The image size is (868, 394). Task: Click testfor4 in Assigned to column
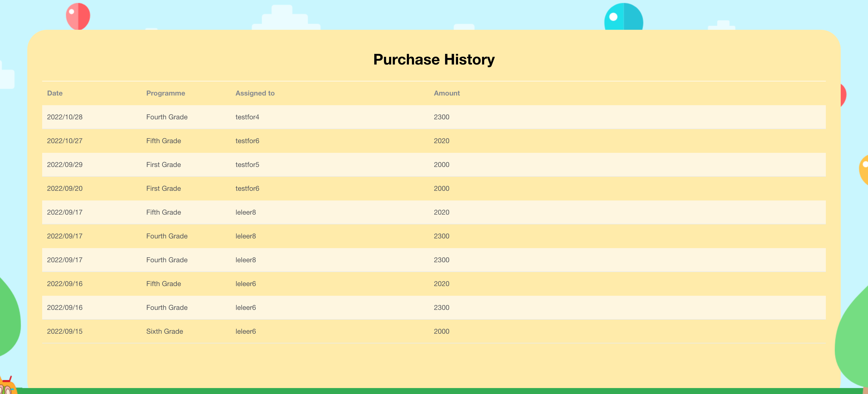(247, 117)
